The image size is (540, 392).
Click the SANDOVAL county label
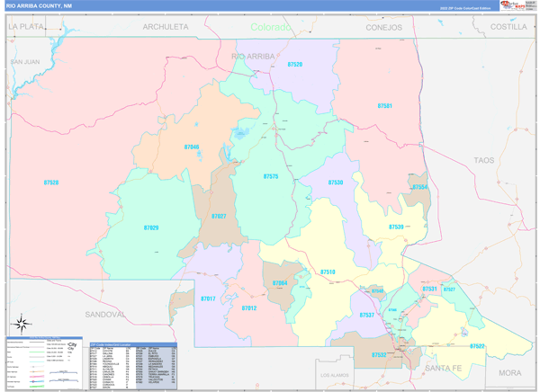(x=104, y=315)
